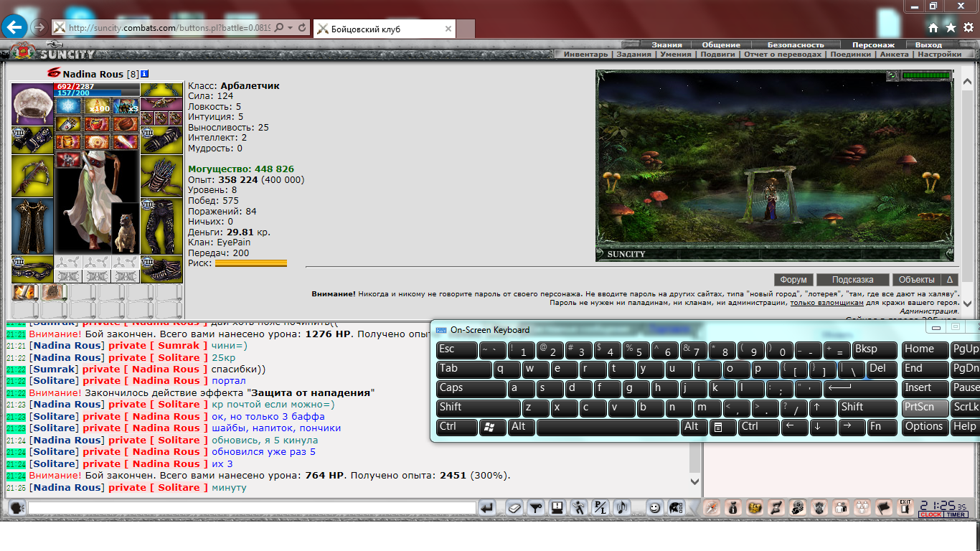Open the smileys picker icon
Screen dimensions: 980x551
[654, 508]
